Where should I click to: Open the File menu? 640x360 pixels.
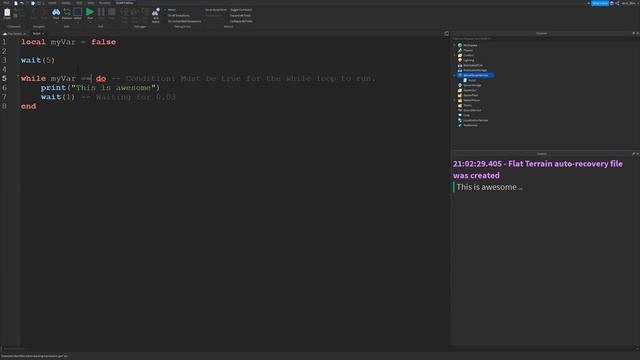click(6, 3)
